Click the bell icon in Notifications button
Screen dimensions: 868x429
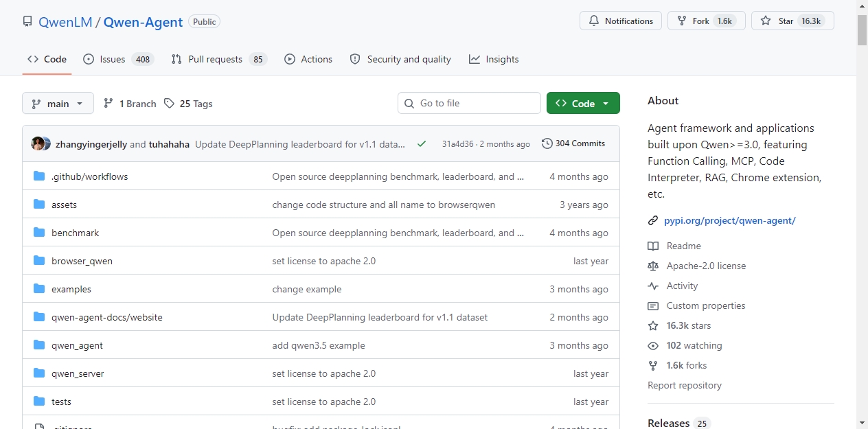(594, 21)
